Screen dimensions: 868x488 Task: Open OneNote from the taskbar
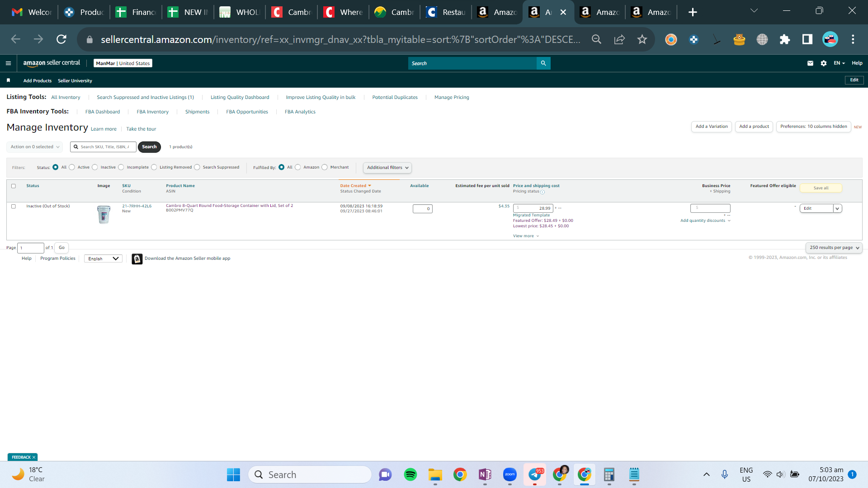[x=485, y=474]
